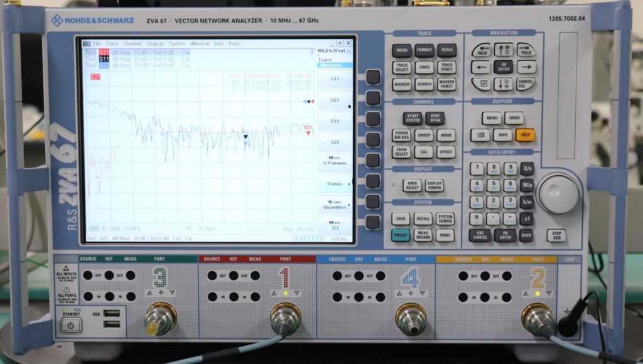Open the Help menu on screen
643x364 pixels.
234,43
